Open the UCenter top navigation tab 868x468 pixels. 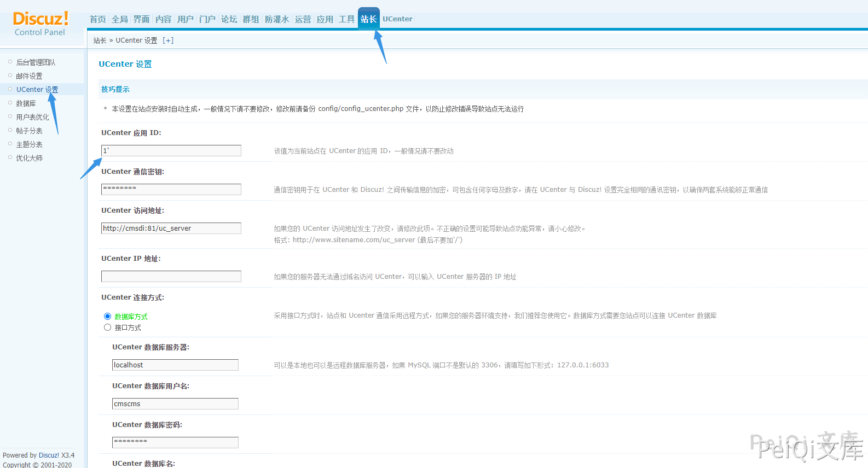point(397,19)
